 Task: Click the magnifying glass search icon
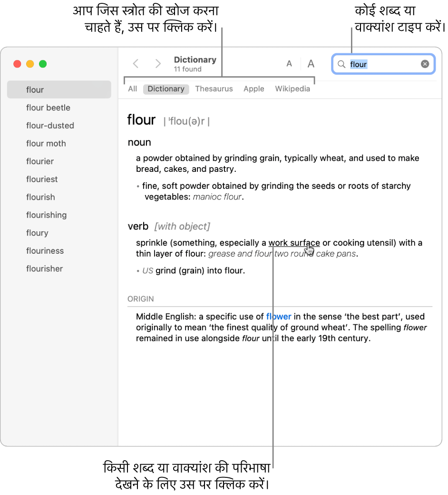pyautogui.click(x=341, y=64)
